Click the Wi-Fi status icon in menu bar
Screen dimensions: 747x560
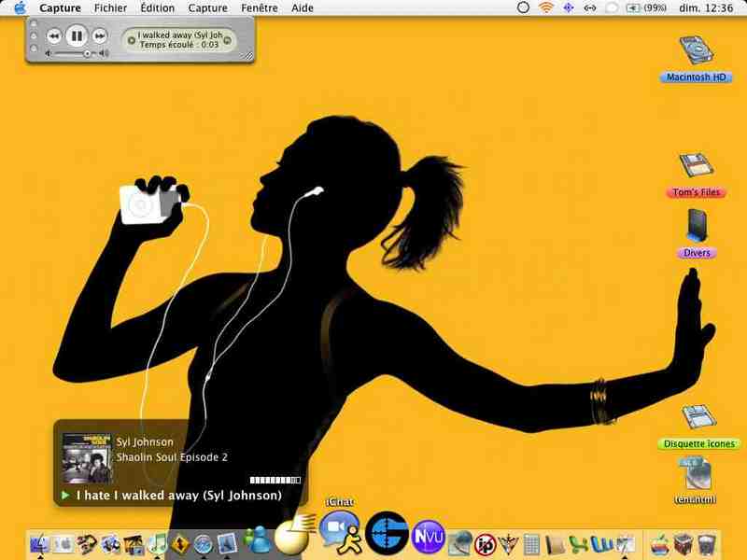546,7
